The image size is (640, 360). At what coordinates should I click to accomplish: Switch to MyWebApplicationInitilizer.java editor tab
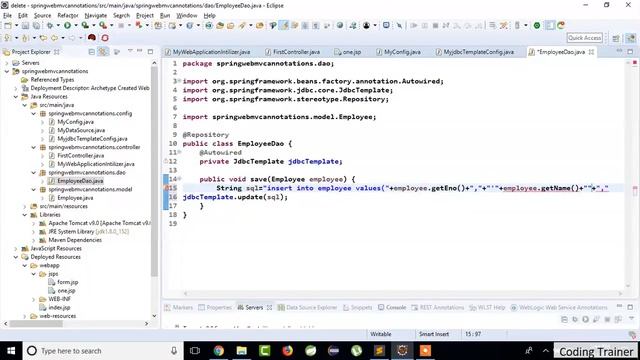[207, 52]
